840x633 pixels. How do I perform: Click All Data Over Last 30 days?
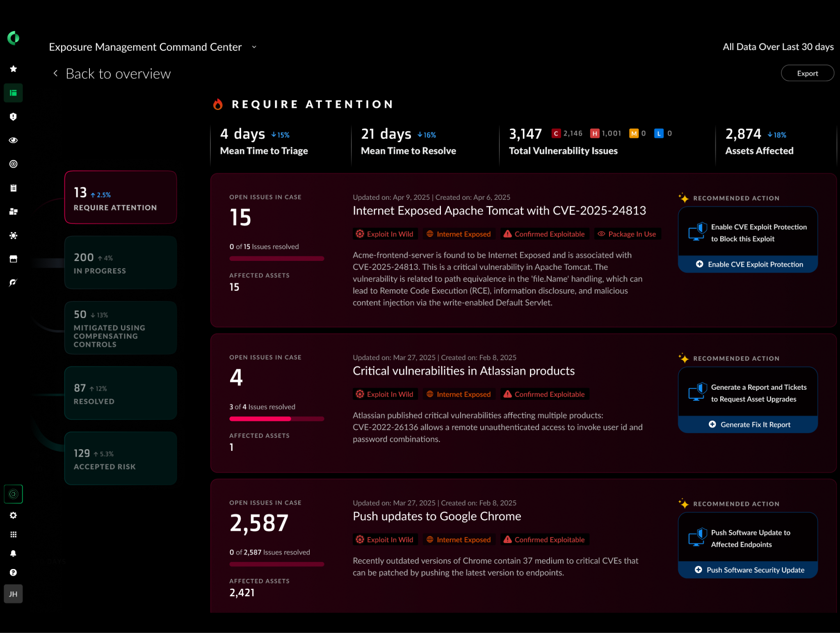coord(778,47)
